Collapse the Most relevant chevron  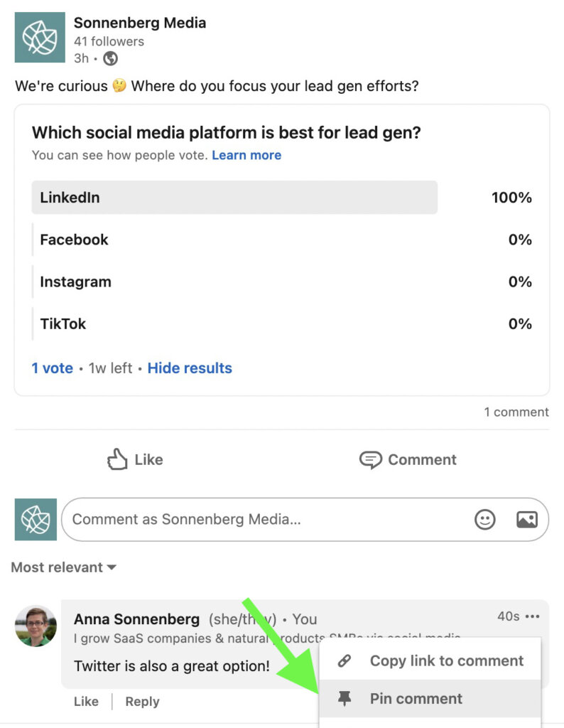point(111,567)
